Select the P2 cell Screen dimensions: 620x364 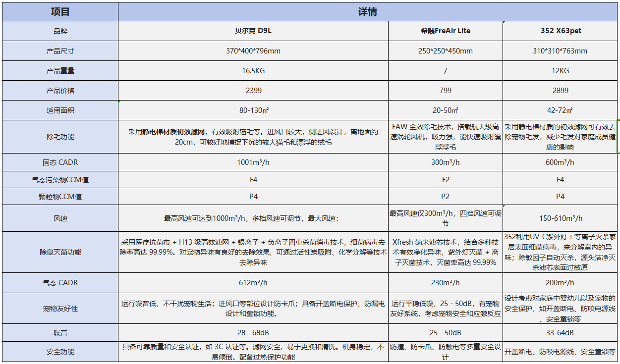(446, 197)
